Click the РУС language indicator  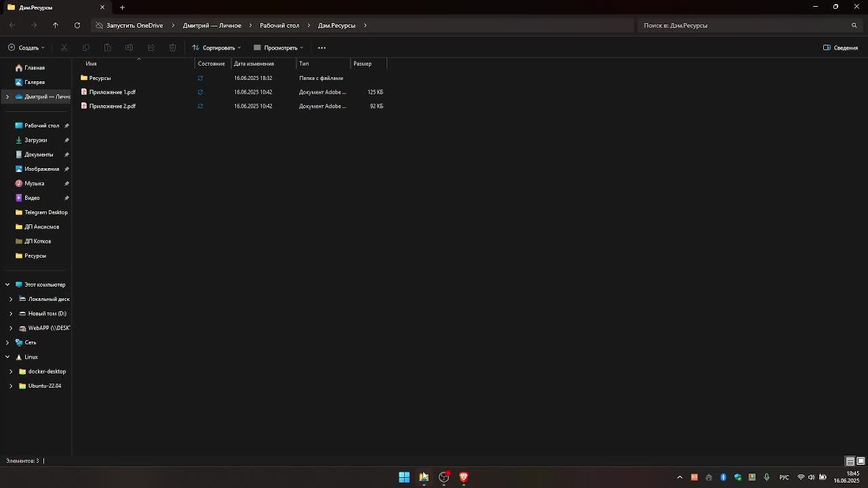pyautogui.click(x=784, y=477)
